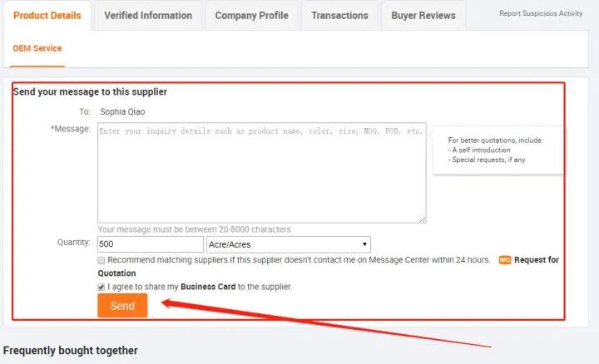Uncheck the share Business Card checkbox
This screenshot has height=364, width=599.
coord(101,287)
